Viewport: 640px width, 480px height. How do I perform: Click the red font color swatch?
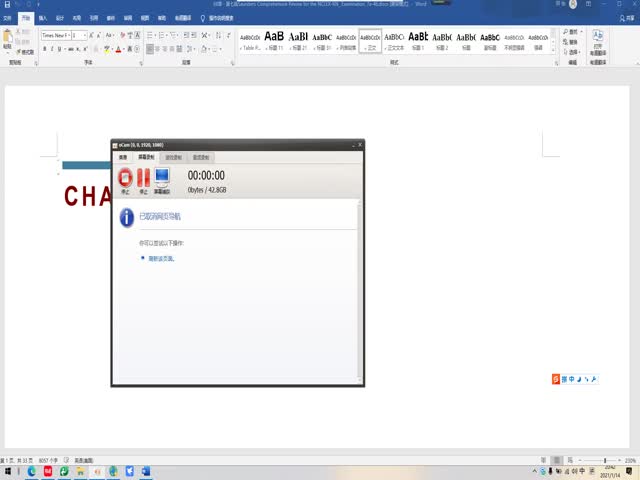pyautogui.click(x=118, y=48)
